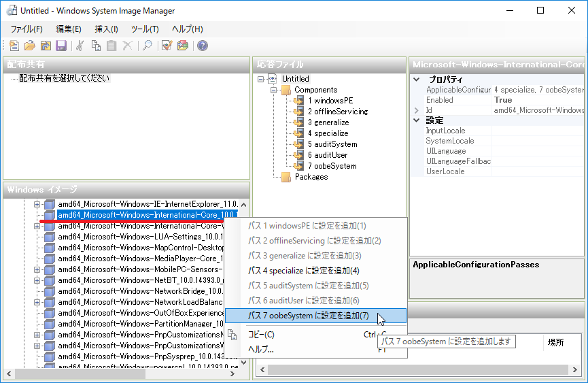Expand the IE-InternetExplorer component node
The width and height of the screenshot is (588, 383).
pyautogui.click(x=37, y=205)
